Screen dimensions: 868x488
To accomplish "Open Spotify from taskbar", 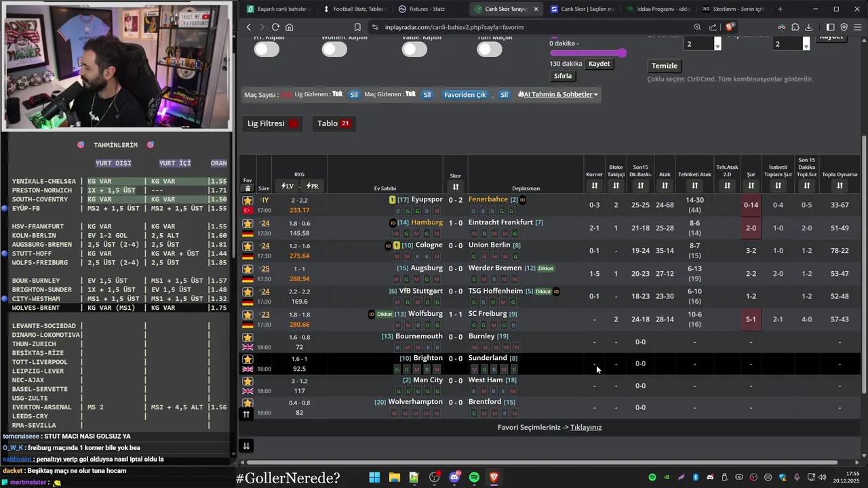I will 474,478.
